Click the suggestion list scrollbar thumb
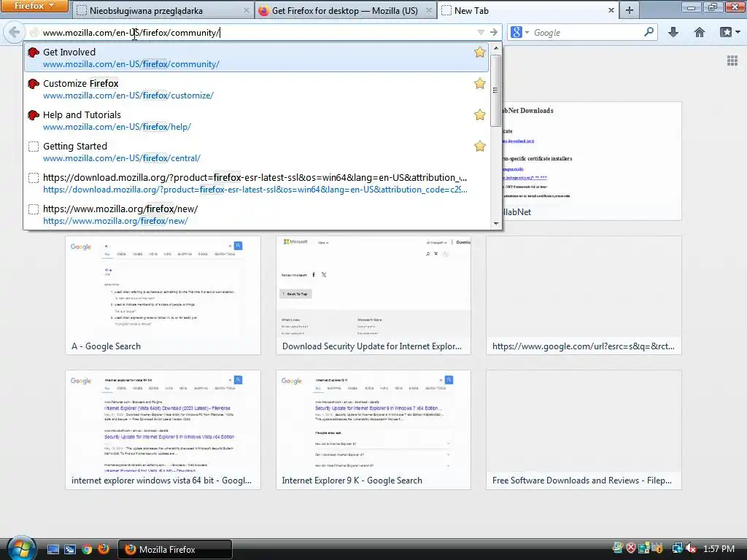The height and width of the screenshot is (560, 747). 495,90
